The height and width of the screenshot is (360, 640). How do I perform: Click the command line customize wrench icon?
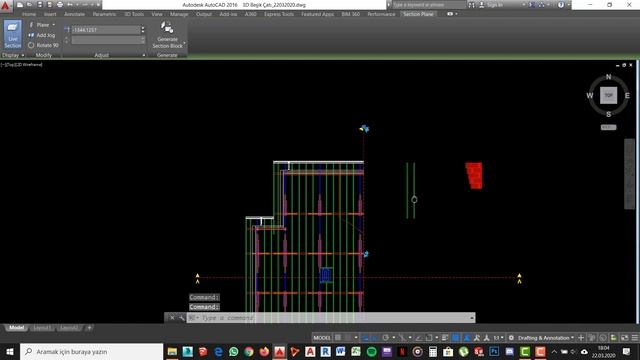(181, 318)
